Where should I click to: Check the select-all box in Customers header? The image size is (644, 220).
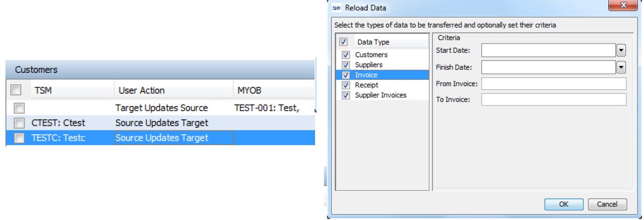16,90
